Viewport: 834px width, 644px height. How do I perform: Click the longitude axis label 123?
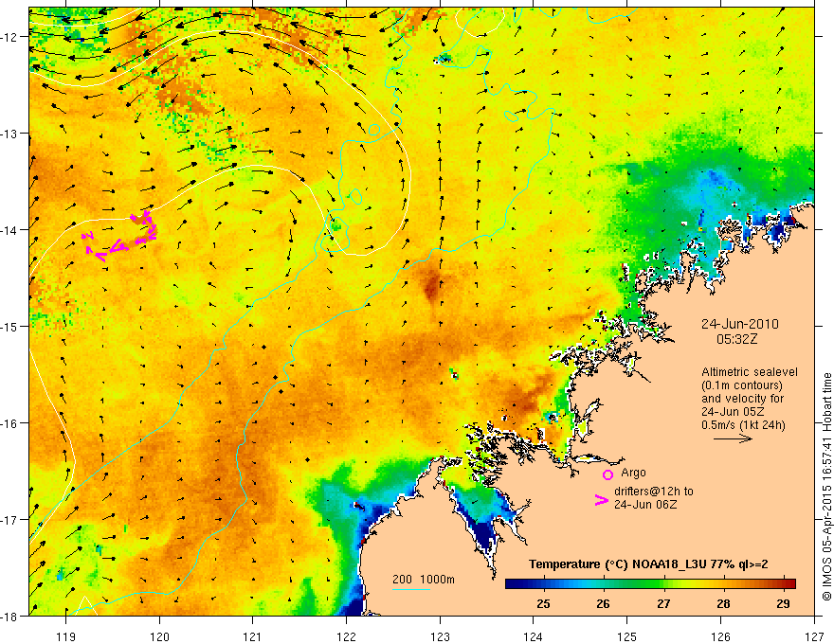point(440,636)
